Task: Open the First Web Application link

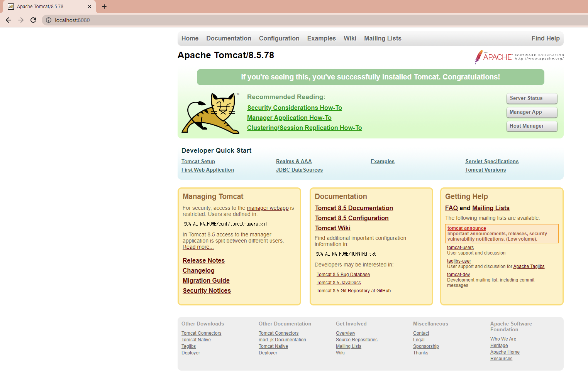Action: pyautogui.click(x=208, y=170)
